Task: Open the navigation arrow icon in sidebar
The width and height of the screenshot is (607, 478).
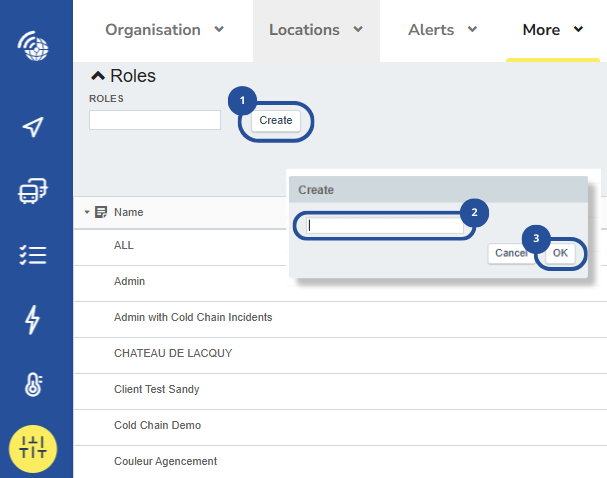Action: coord(34,127)
